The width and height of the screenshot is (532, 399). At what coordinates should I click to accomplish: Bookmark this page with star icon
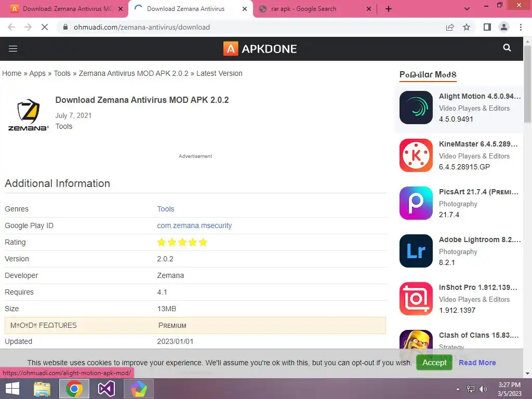[467, 27]
